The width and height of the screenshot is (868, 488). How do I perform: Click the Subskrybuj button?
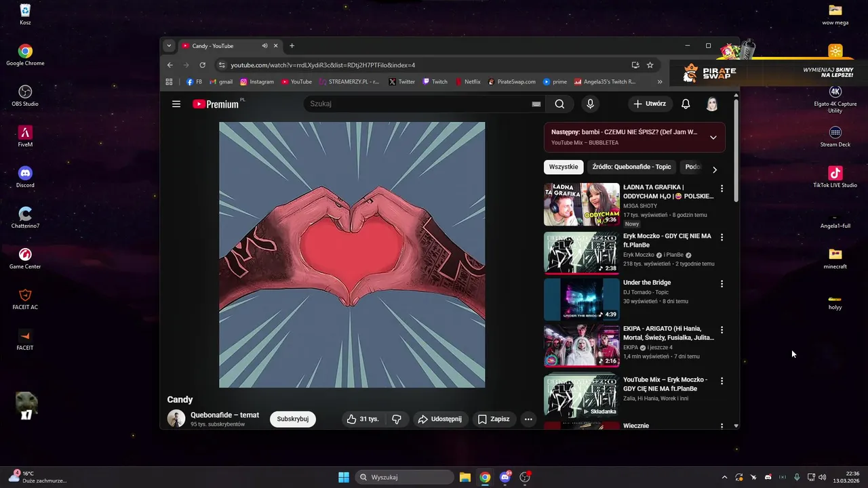point(292,419)
